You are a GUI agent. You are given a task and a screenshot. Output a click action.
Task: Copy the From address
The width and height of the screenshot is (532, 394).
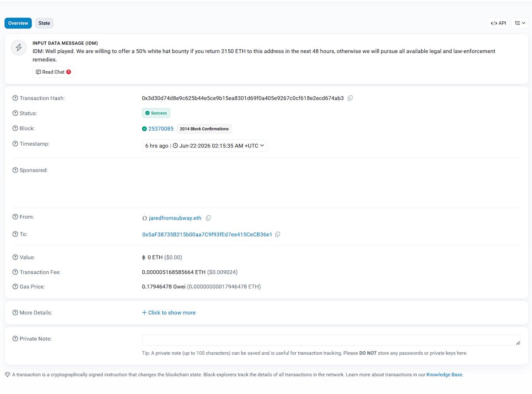(x=208, y=218)
